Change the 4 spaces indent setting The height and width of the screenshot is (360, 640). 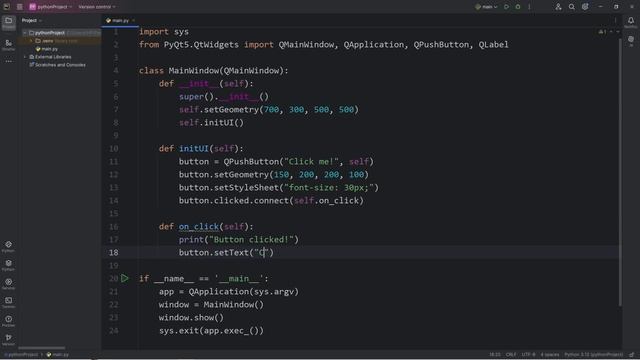(x=550, y=355)
